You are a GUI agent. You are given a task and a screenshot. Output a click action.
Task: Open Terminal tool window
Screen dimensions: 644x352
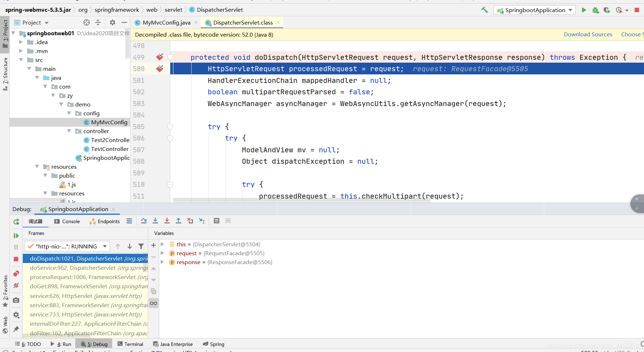[x=130, y=344]
